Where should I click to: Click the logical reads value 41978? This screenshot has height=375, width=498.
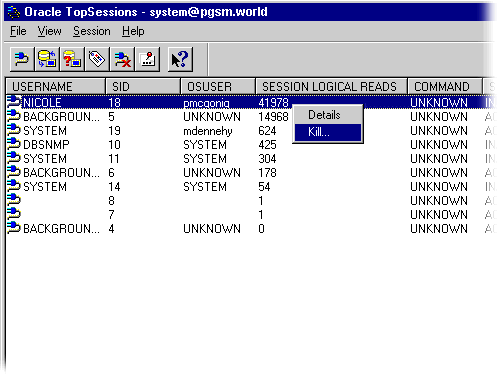click(x=273, y=103)
